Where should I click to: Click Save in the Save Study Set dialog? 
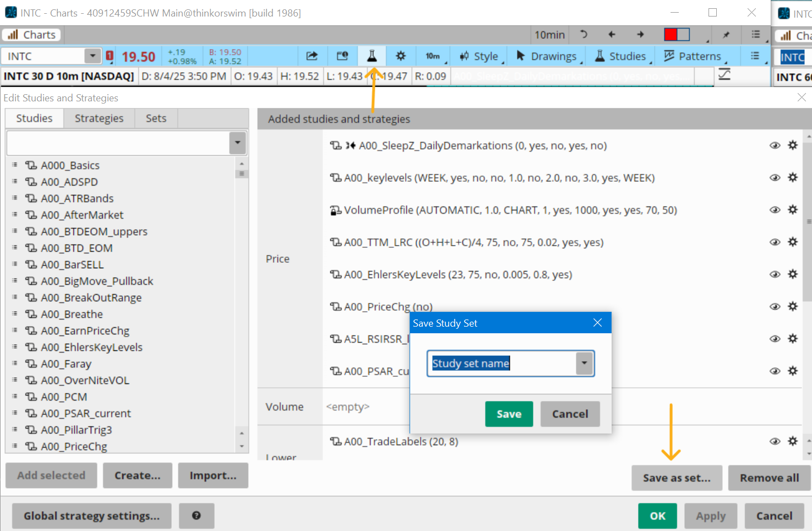[509, 414]
